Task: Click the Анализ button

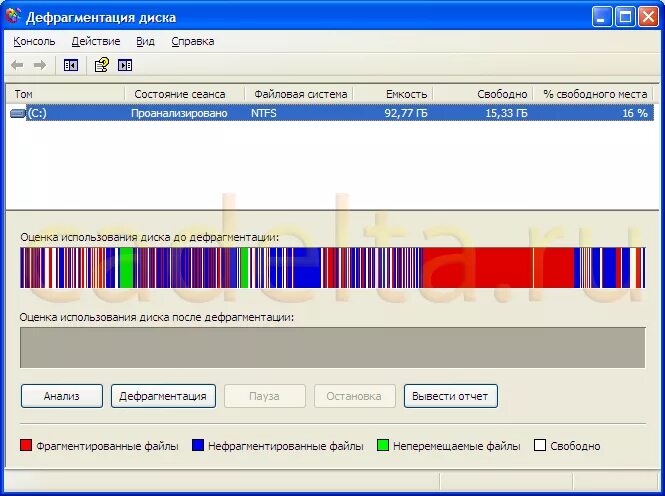Action: [x=62, y=396]
